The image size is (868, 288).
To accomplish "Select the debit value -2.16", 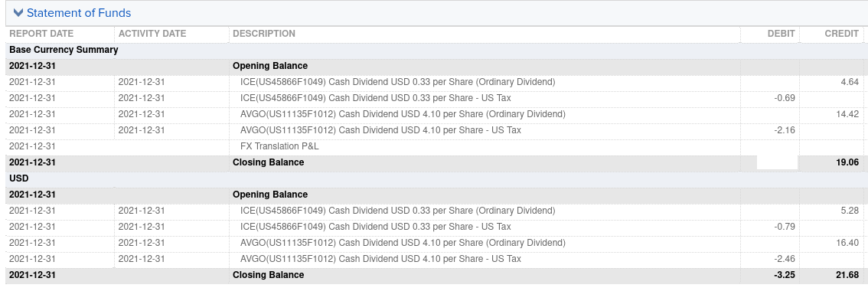I will (785, 130).
